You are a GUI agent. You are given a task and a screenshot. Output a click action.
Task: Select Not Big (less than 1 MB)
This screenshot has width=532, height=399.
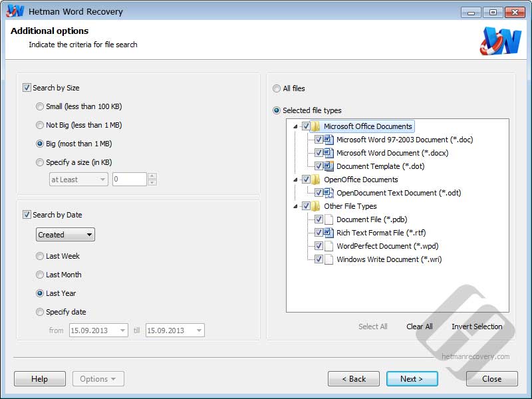pyautogui.click(x=40, y=125)
